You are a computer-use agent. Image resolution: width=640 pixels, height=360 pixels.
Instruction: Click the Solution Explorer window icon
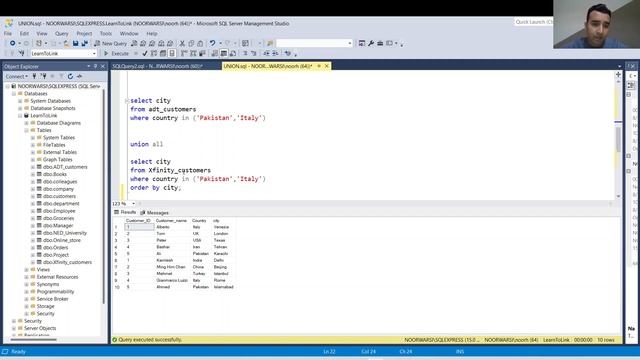(x=362, y=43)
